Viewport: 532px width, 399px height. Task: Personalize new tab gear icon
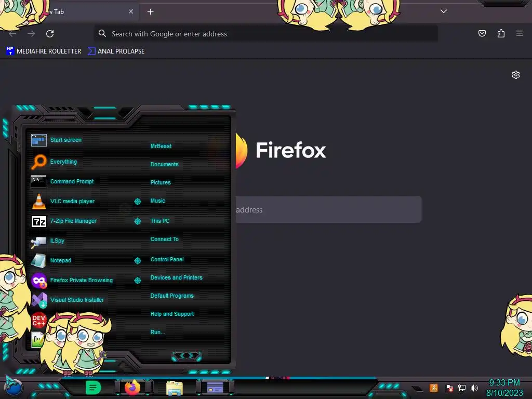516,75
